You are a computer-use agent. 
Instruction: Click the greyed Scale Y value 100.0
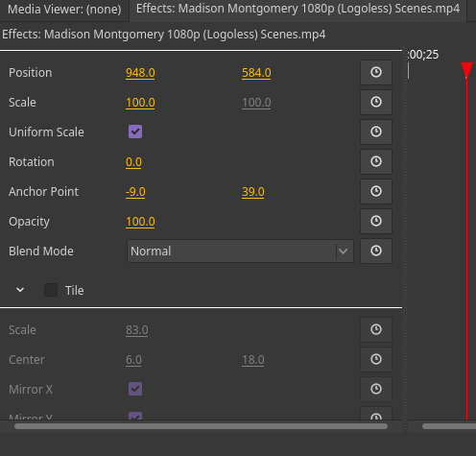pyautogui.click(x=256, y=103)
